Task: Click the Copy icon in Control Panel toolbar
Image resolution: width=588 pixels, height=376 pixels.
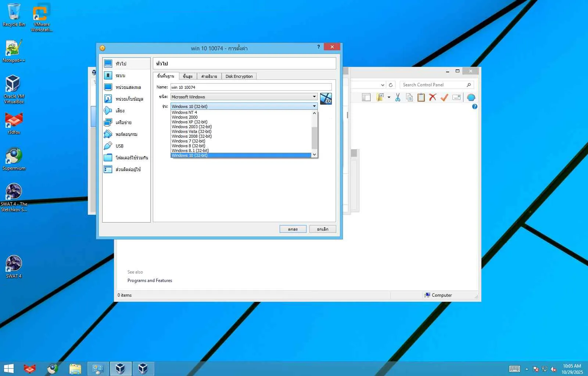Action: point(409,97)
